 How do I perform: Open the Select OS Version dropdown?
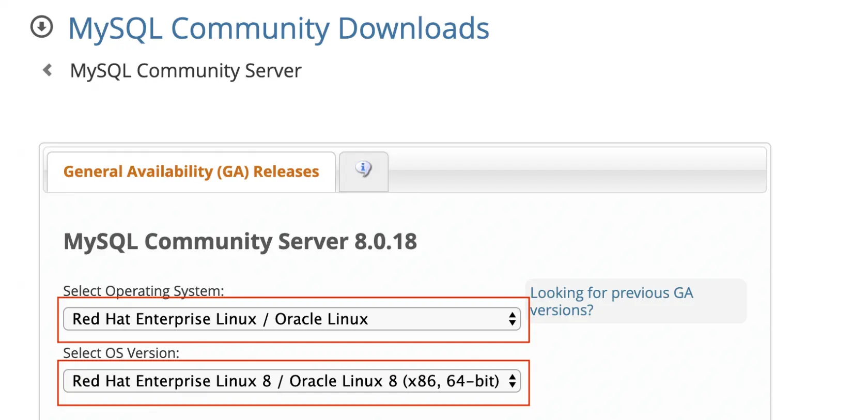click(292, 381)
